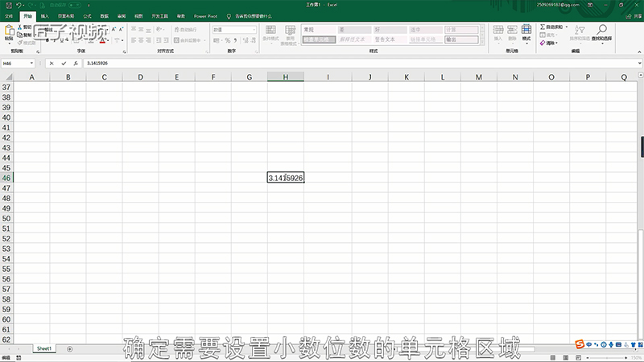
Task: Click 自动求和 (AutoSum) sigma
Action: (551, 27)
